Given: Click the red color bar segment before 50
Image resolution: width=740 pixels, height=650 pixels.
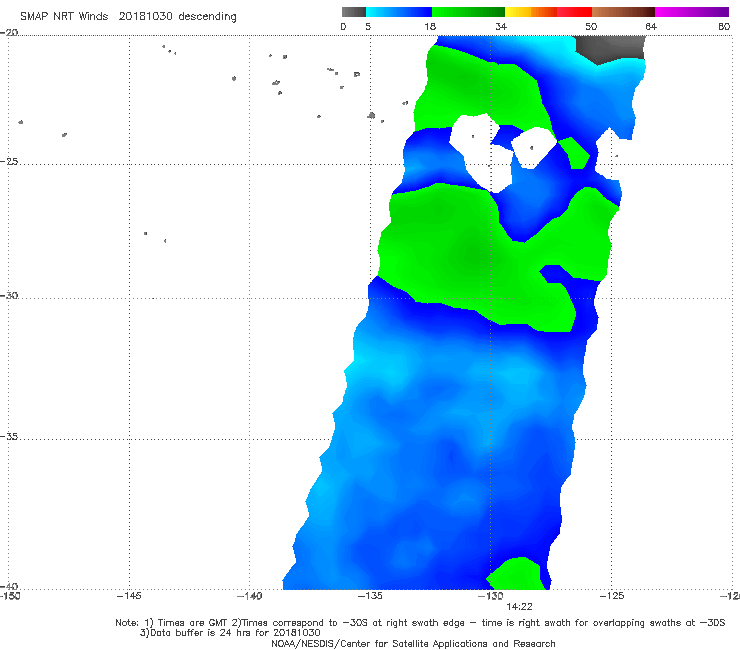Looking at the screenshot, I should coord(574,12).
